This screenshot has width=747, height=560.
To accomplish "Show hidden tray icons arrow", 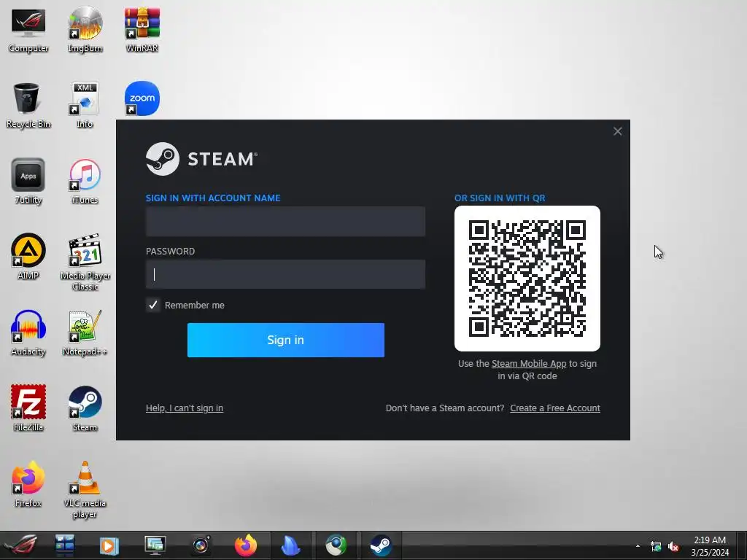I will coord(638,546).
